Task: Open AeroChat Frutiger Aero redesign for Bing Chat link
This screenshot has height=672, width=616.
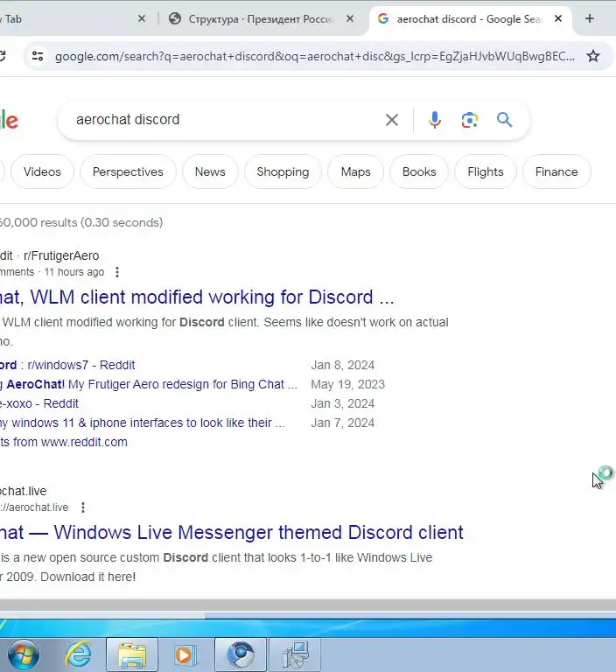Action: (149, 384)
